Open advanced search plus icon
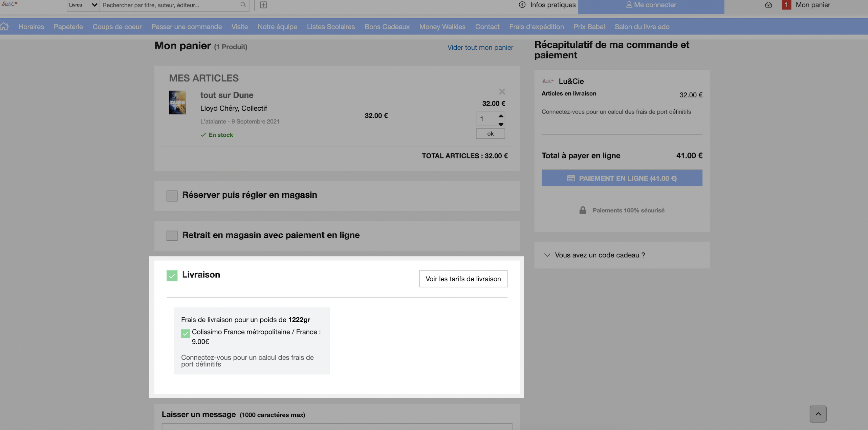The height and width of the screenshot is (430, 868). (263, 5)
